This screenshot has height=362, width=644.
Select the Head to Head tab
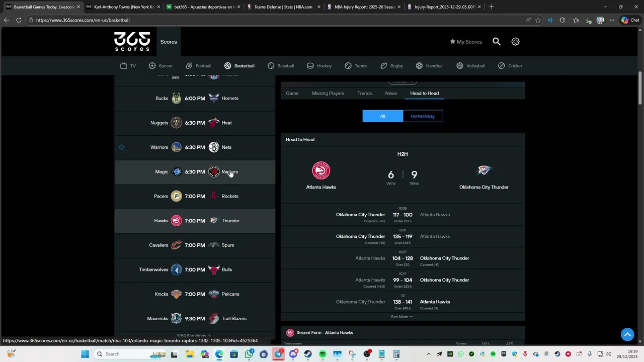coord(425,93)
